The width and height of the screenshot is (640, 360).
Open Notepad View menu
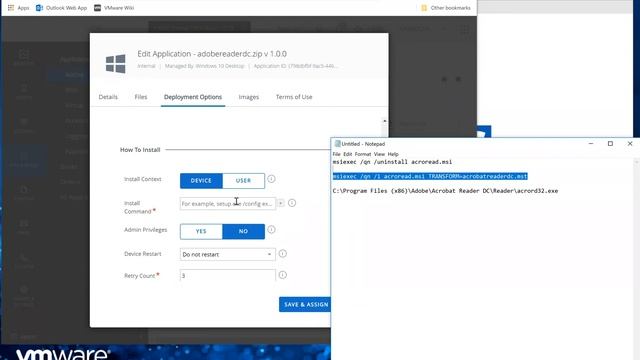tap(379, 154)
